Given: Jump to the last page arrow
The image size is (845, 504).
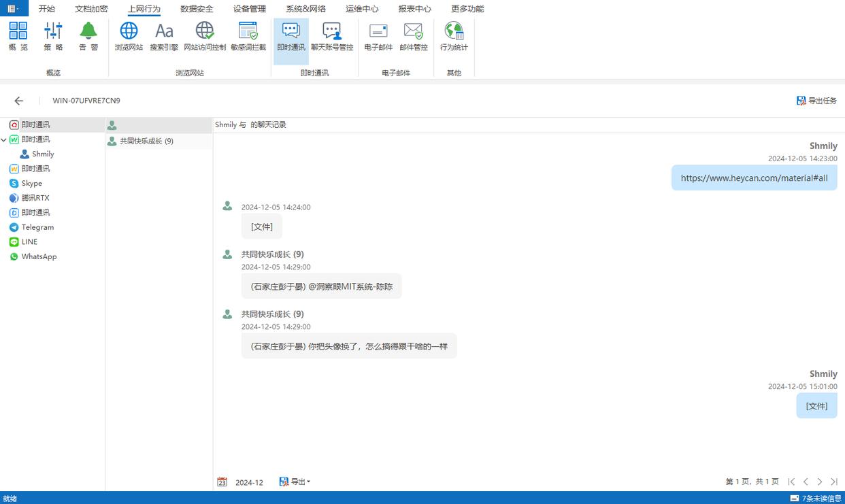Looking at the screenshot, I should pos(834,482).
